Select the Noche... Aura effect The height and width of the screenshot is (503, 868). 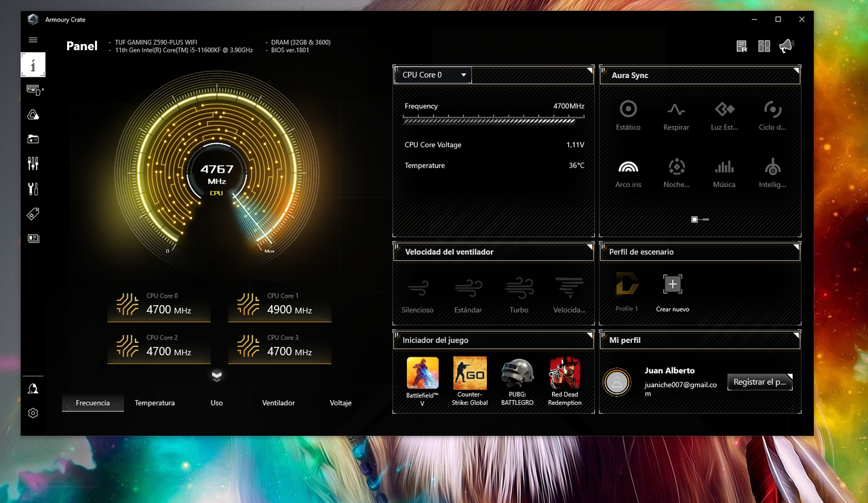pos(676,172)
